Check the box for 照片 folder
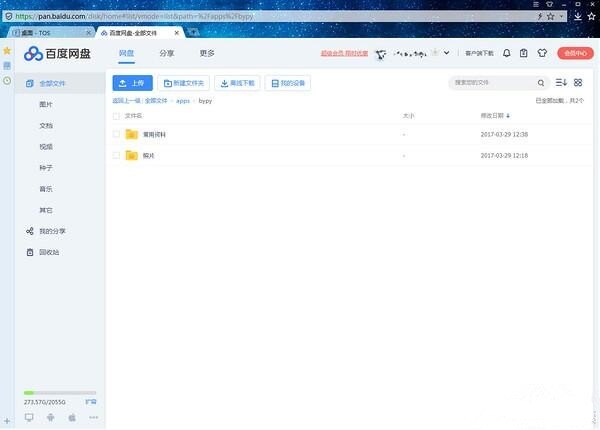This screenshot has height=430, width=600. click(x=116, y=156)
